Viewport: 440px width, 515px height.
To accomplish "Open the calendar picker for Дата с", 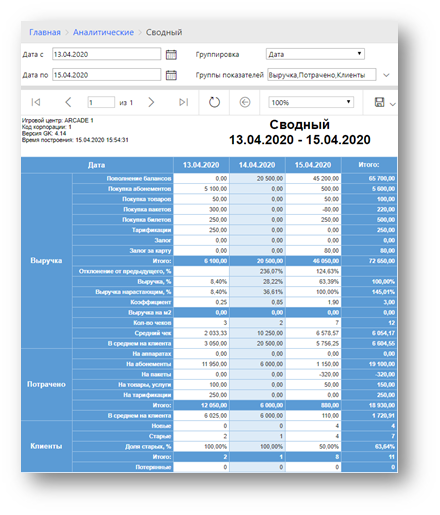I will click(x=171, y=54).
